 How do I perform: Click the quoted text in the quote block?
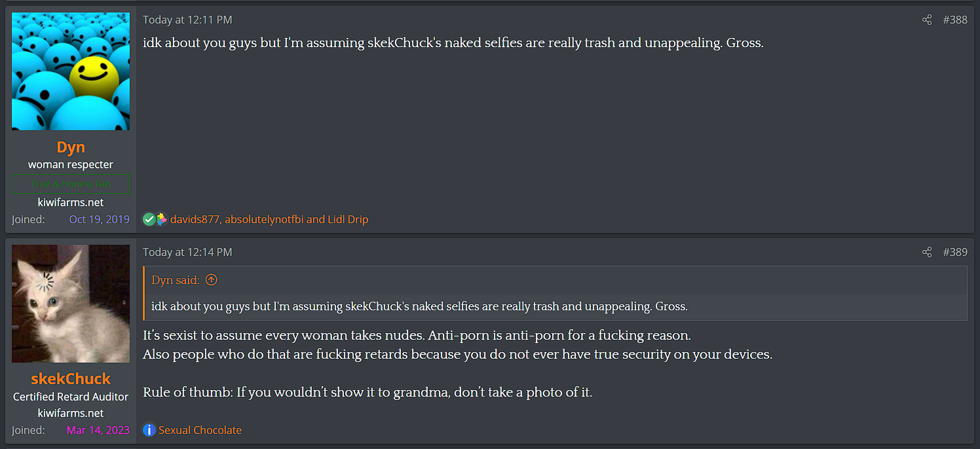(419, 306)
